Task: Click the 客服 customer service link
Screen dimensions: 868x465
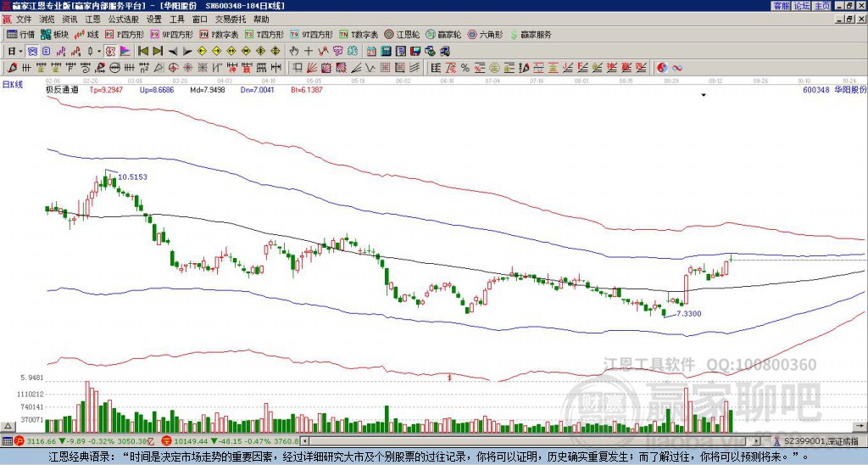Action: tap(781, 6)
